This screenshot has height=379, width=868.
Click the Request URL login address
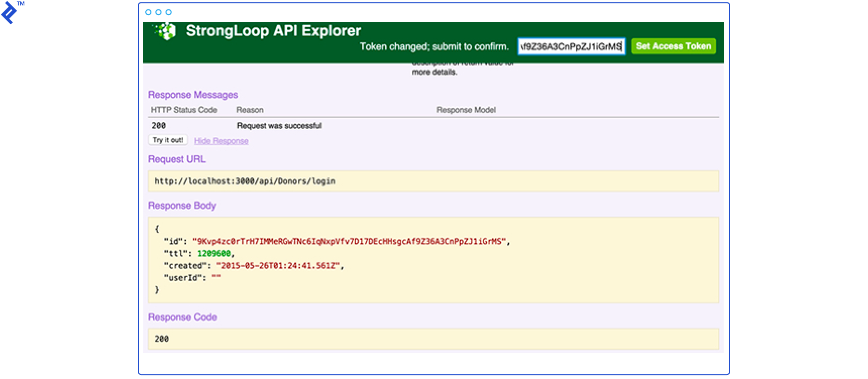click(245, 181)
